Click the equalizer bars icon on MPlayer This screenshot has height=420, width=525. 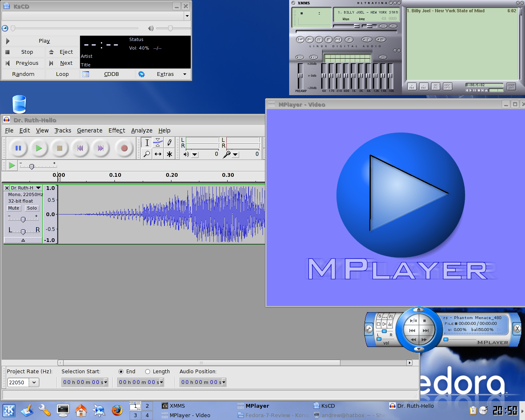pyautogui.click(x=390, y=324)
